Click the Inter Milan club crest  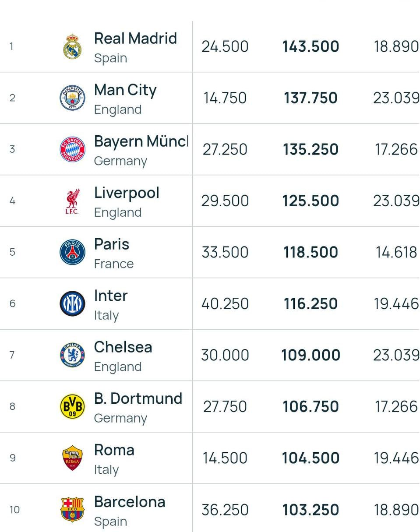72,303
